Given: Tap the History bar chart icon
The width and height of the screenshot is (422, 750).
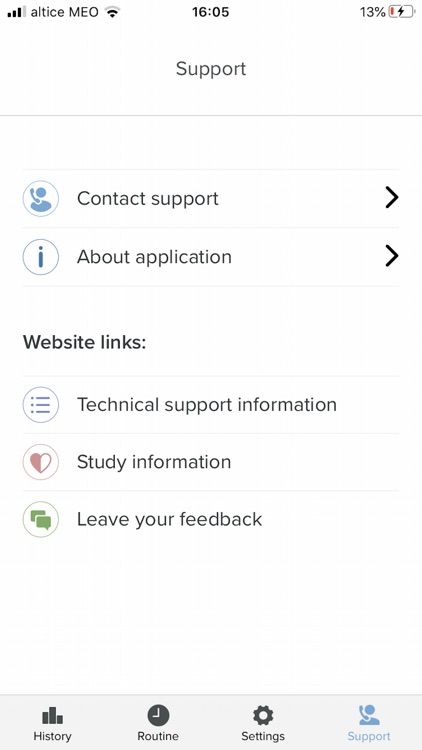Looking at the screenshot, I should [52, 716].
